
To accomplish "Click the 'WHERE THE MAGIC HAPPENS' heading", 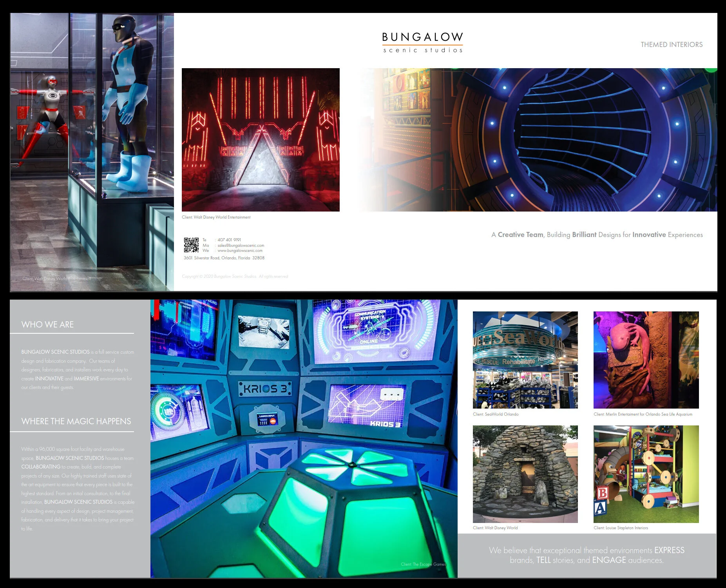I will pos(76,421).
